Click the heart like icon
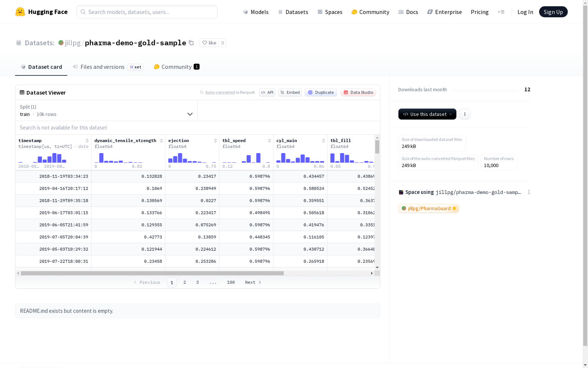The image size is (588, 368). pyautogui.click(x=205, y=43)
